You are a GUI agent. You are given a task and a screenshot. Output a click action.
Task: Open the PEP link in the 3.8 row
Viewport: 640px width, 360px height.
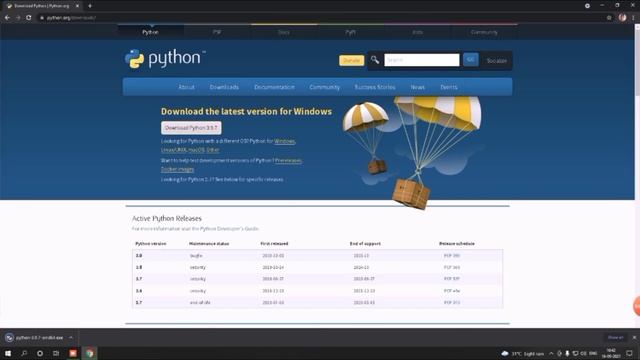pos(451,267)
